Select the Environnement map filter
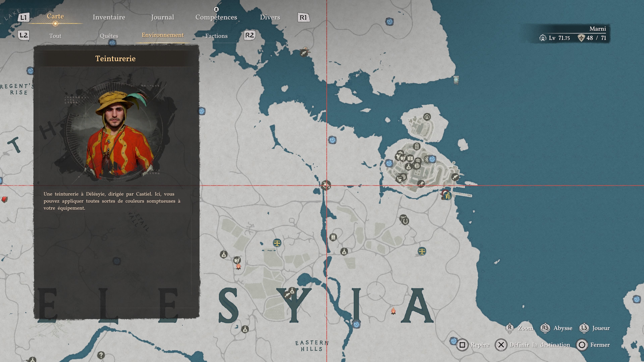Screen dimensions: 644x362 163,35
